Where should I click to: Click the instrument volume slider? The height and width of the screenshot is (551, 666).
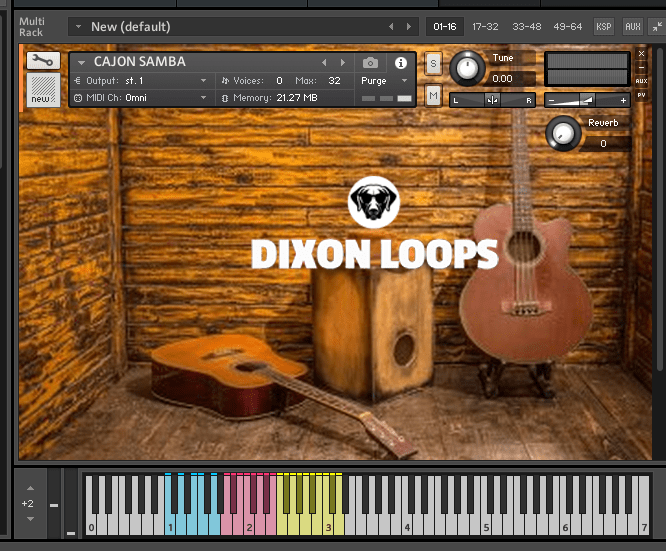(586, 100)
